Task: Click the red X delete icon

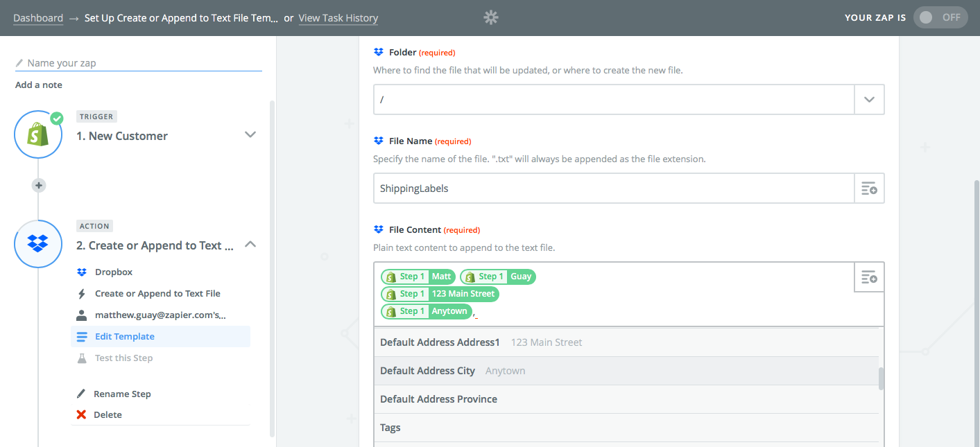Action: pos(81,415)
